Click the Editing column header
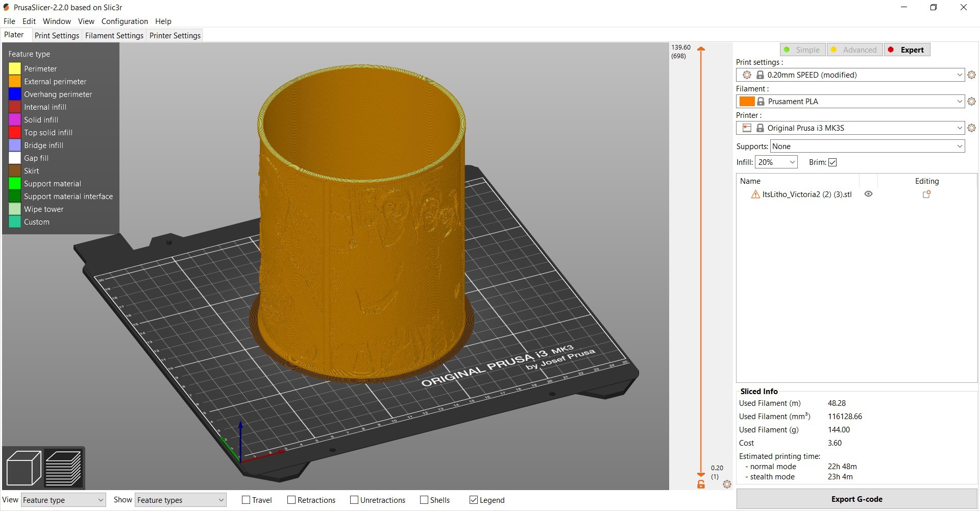Viewport: 980px width, 511px height. click(926, 181)
